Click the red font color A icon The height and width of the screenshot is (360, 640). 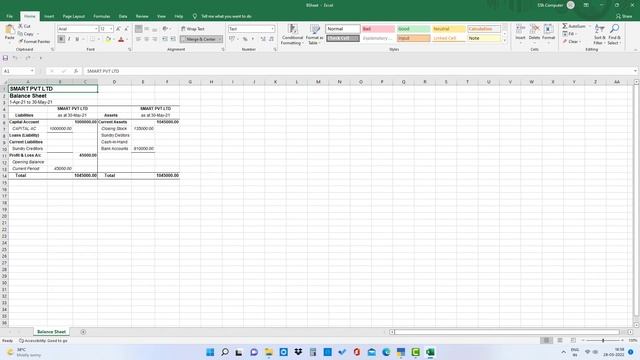click(121, 39)
